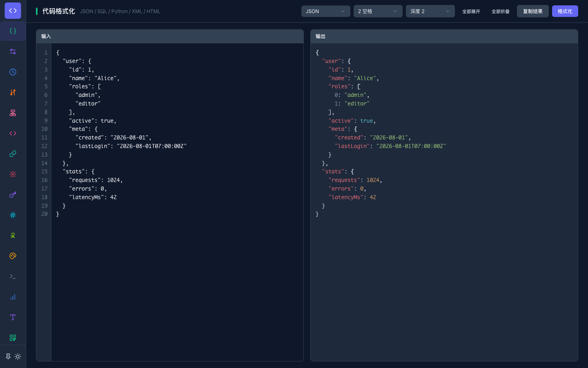Open the blue clock timestamp tool
Image resolution: width=588 pixels, height=368 pixels.
point(13,72)
